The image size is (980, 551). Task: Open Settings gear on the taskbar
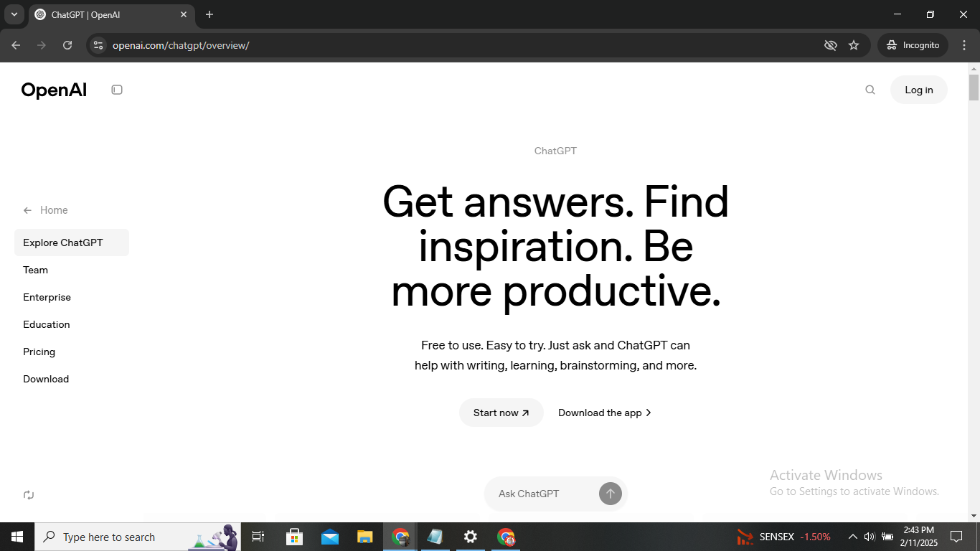pyautogui.click(x=471, y=537)
